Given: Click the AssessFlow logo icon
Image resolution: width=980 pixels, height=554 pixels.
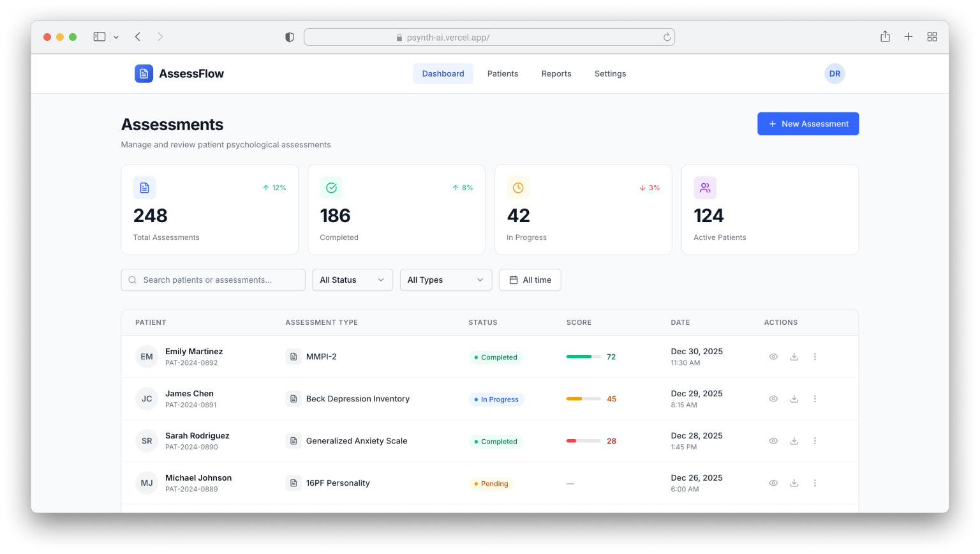Looking at the screenshot, I should 144,73.
